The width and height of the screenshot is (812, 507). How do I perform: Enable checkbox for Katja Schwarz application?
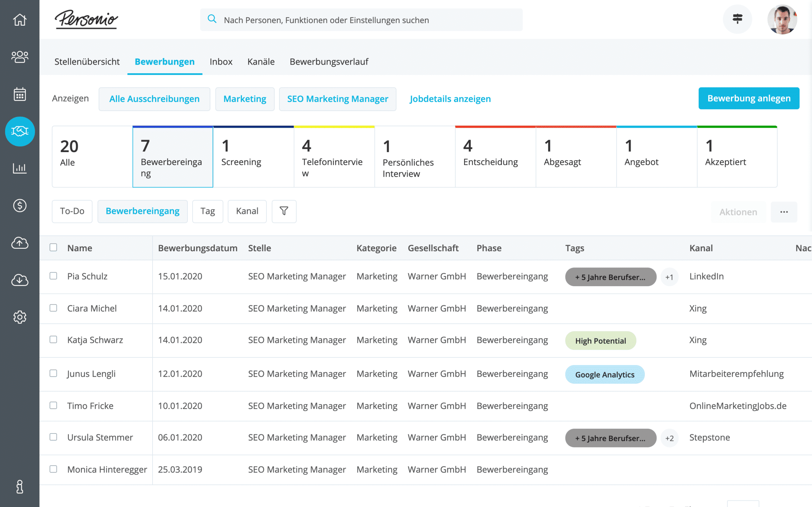[x=53, y=340]
